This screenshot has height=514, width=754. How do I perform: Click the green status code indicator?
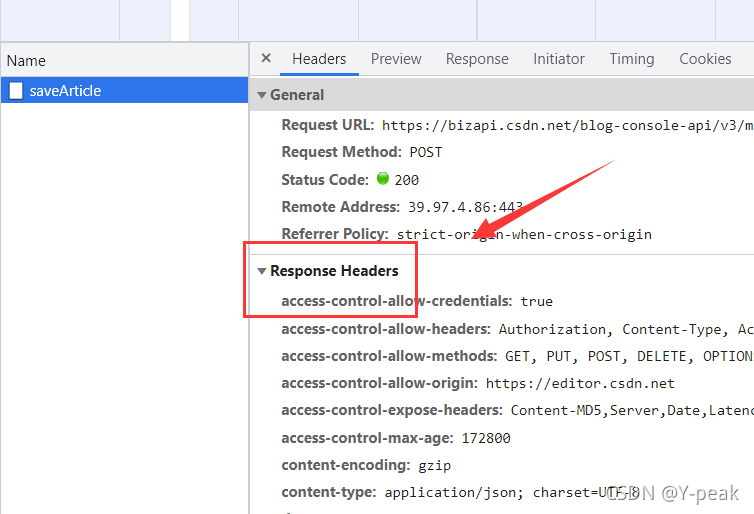382,180
